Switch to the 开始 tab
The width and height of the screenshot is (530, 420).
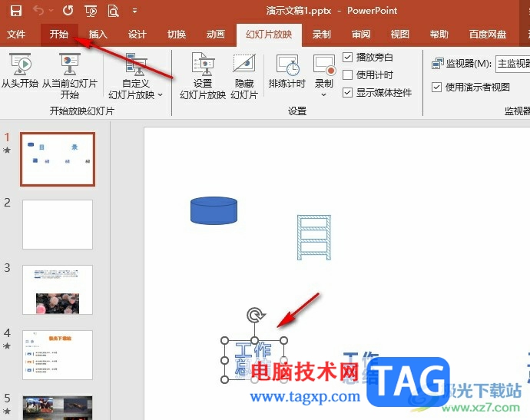click(x=59, y=34)
